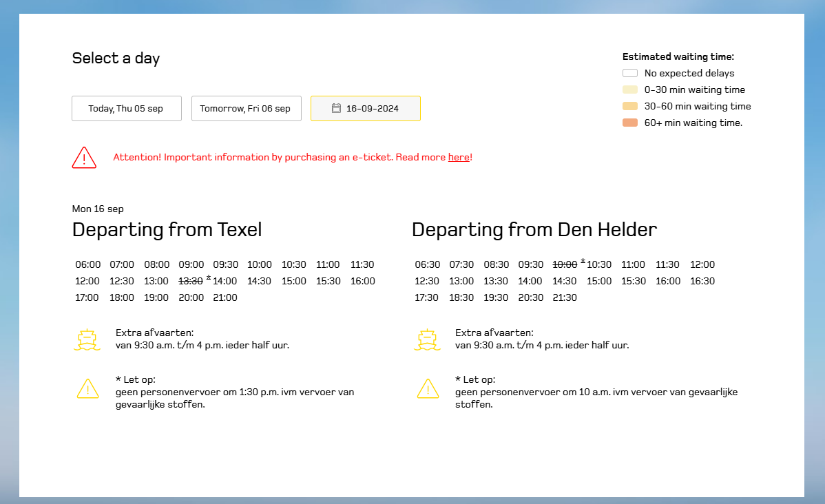The height and width of the screenshot is (504, 825).
Task: Click the struck-through 13:30 Texel departure
Action: coord(191,281)
